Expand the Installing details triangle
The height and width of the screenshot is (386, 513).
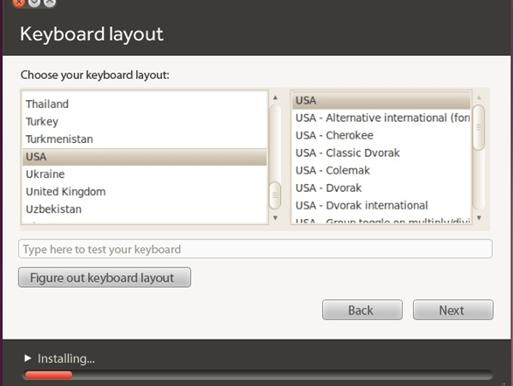click(28, 358)
